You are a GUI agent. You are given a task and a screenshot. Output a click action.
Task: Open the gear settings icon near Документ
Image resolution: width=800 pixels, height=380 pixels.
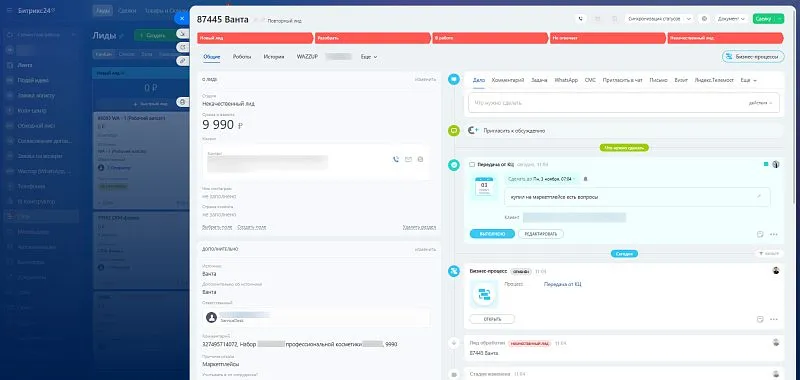pyautogui.click(x=705, y=18)
